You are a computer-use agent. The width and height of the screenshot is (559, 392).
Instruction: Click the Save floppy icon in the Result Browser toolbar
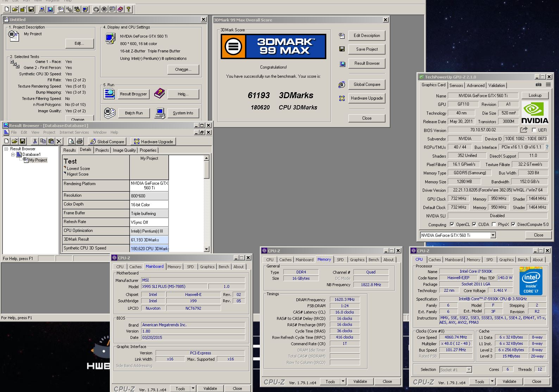click(x=23, y=141)
